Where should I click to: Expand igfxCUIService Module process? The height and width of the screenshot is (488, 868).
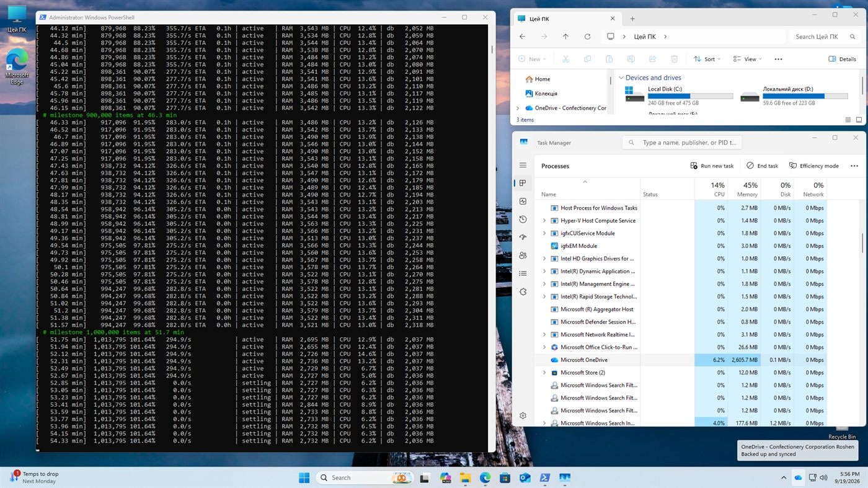544,233
